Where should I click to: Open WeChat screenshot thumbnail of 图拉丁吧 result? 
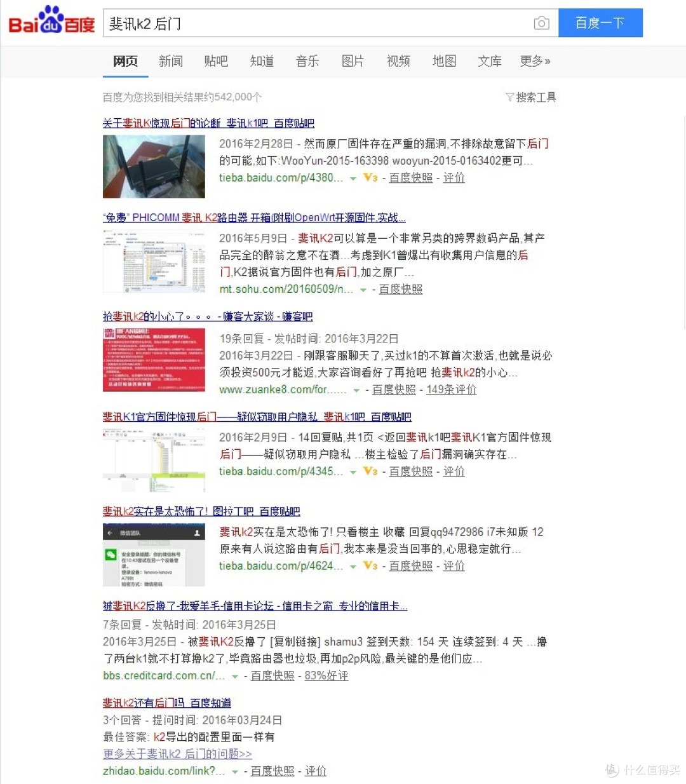pos(154,555)
